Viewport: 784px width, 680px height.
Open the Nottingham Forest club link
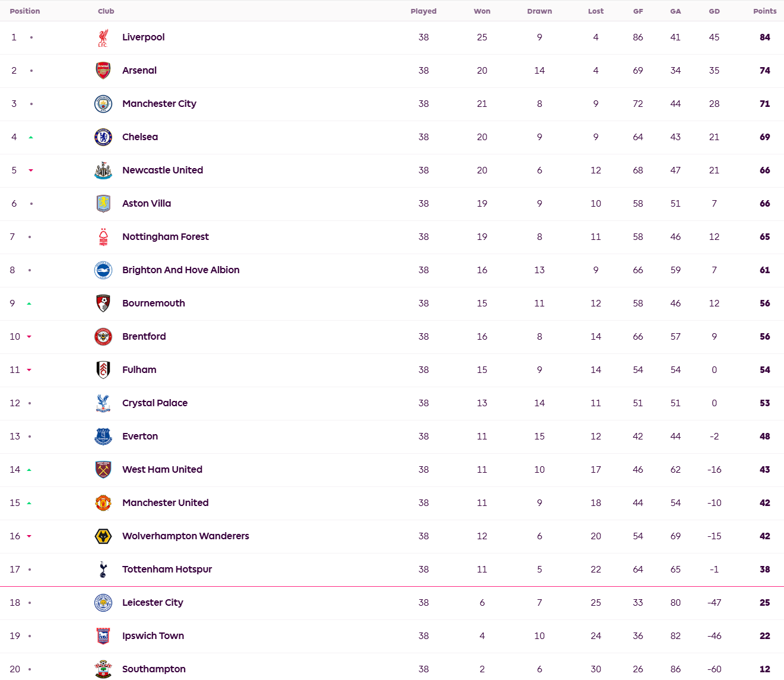tap(166, 237)
